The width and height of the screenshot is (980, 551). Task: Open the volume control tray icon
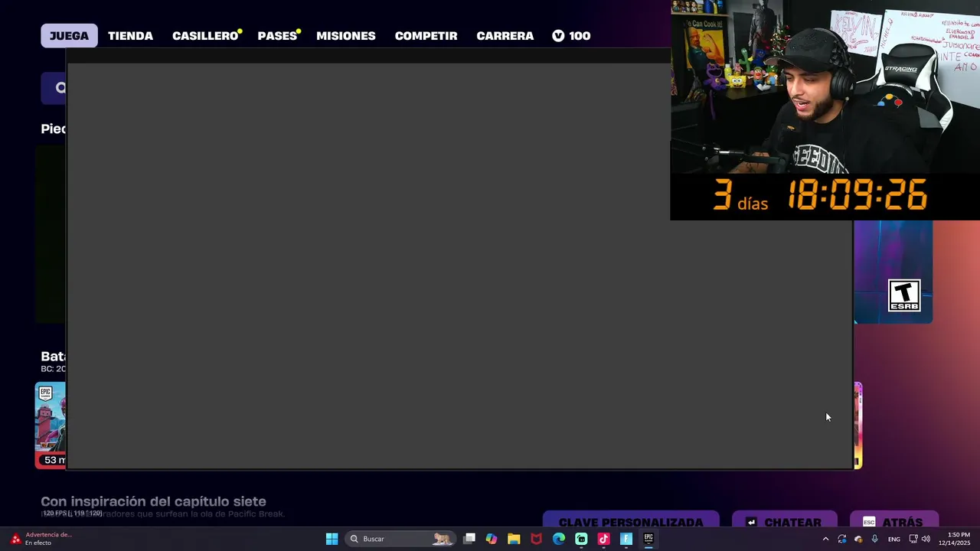coord(926,539)
